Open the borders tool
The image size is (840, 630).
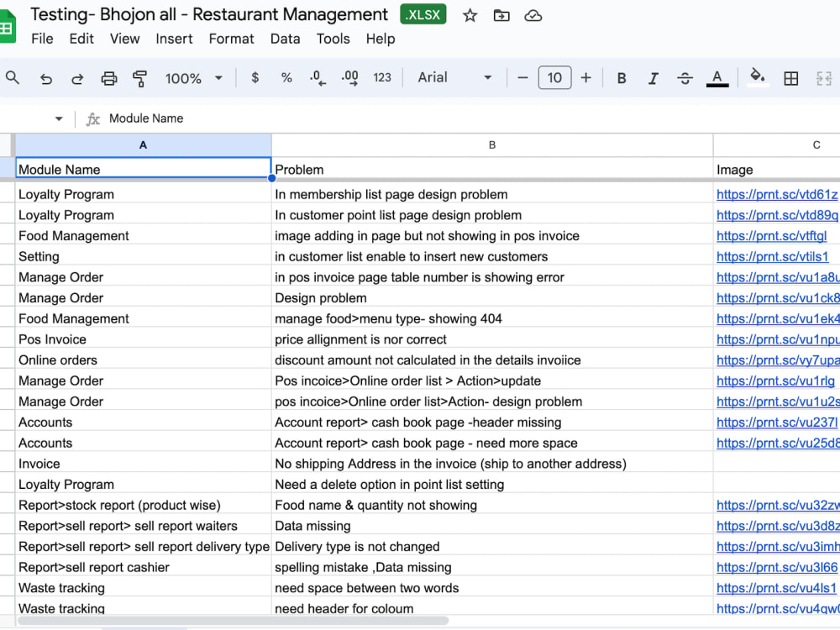[790, 78]
